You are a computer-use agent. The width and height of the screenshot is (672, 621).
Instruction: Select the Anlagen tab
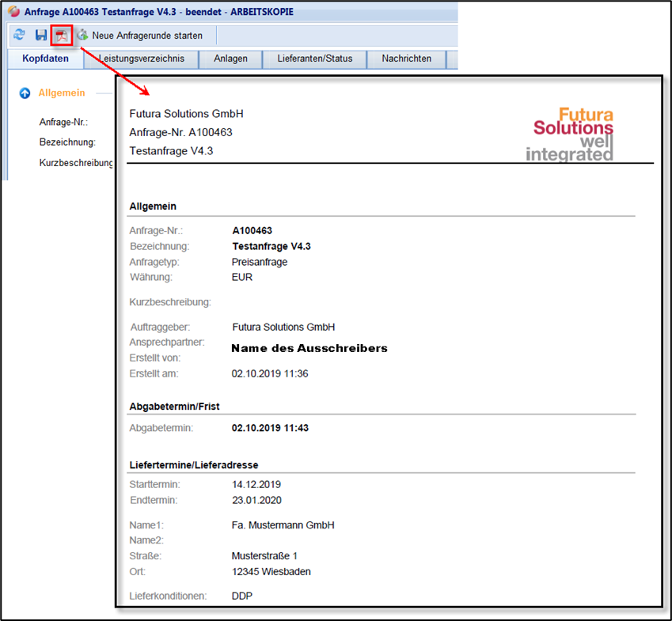coord(230,59)
